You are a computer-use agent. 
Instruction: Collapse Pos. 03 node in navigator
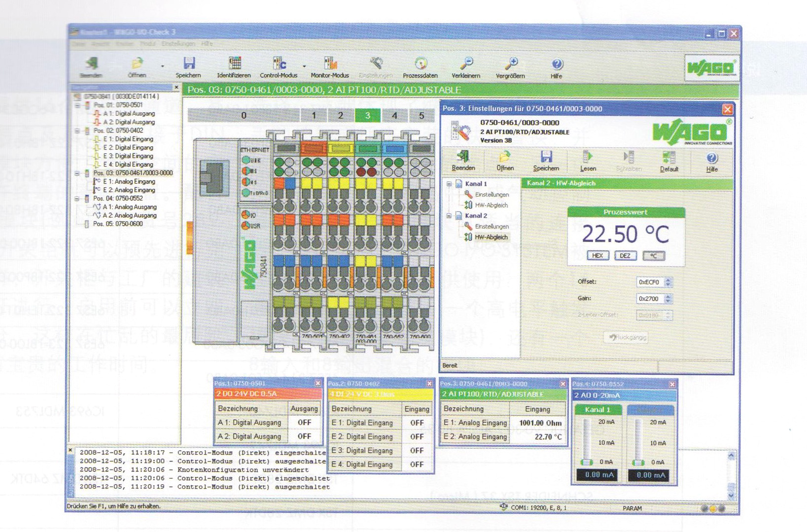point(77,173)
